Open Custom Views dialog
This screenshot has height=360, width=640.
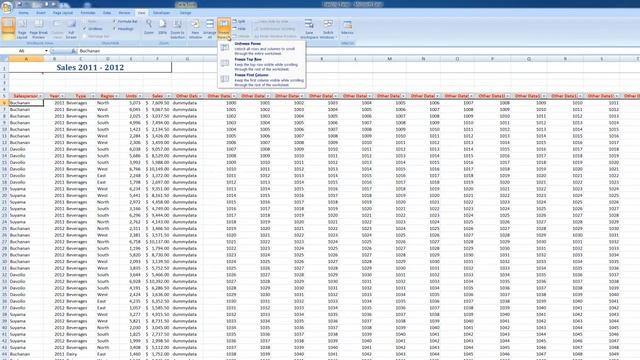pos(58,29)
